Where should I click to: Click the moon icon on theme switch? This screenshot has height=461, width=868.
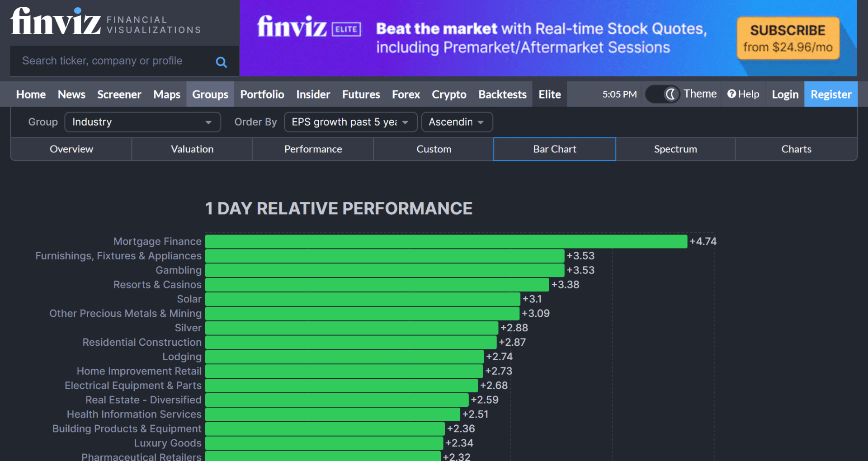point(670,94)
